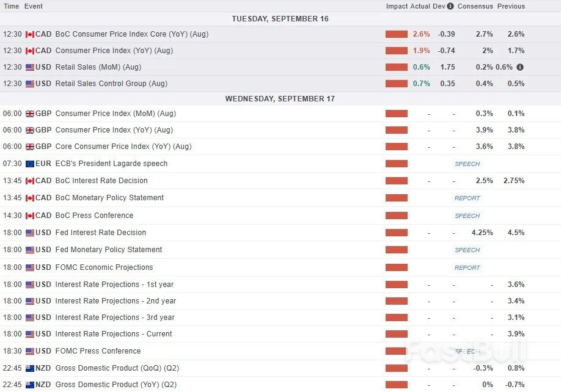Viewport: 561px width, 392px height.
Task: Click the Impact column header
Action: click(x=397, y=6)
